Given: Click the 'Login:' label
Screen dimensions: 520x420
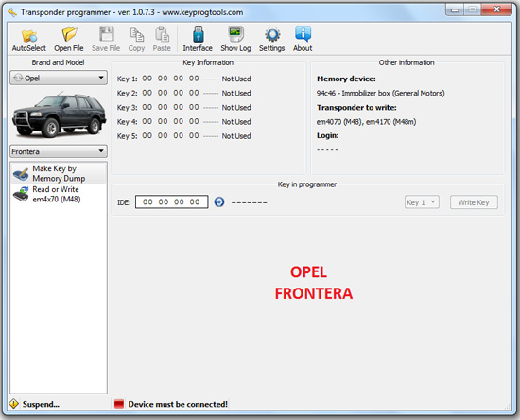Looking at the screenshot, I should (328, 135).
